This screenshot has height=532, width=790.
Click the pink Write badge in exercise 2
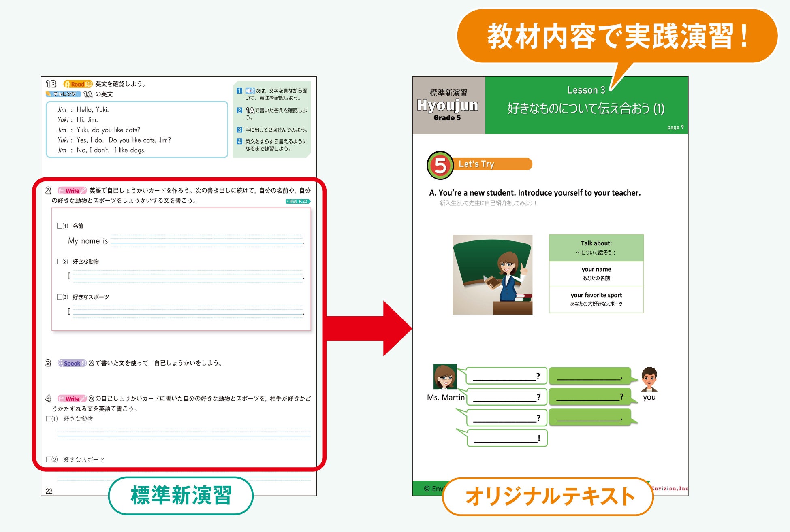tap(72, 191)
